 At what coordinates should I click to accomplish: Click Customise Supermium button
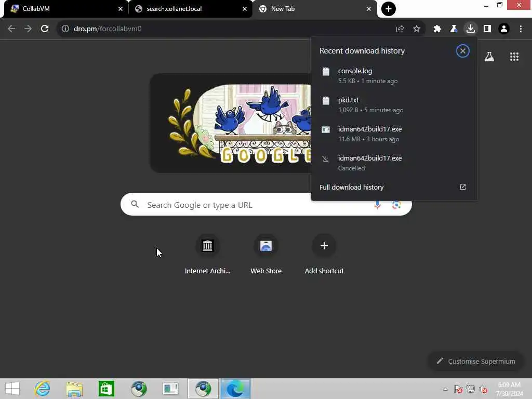click(x=476, y=362)
